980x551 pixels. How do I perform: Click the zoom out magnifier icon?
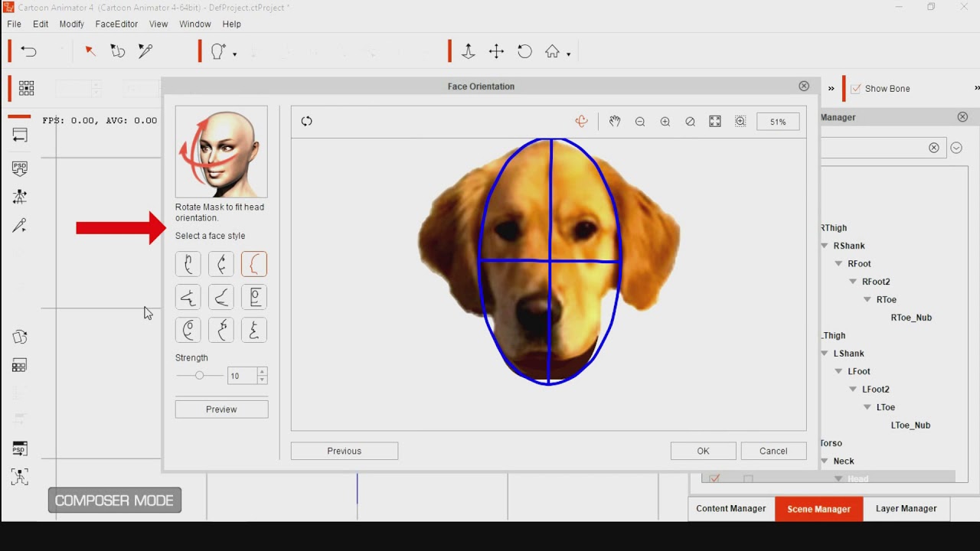click(x=640, y=121)
